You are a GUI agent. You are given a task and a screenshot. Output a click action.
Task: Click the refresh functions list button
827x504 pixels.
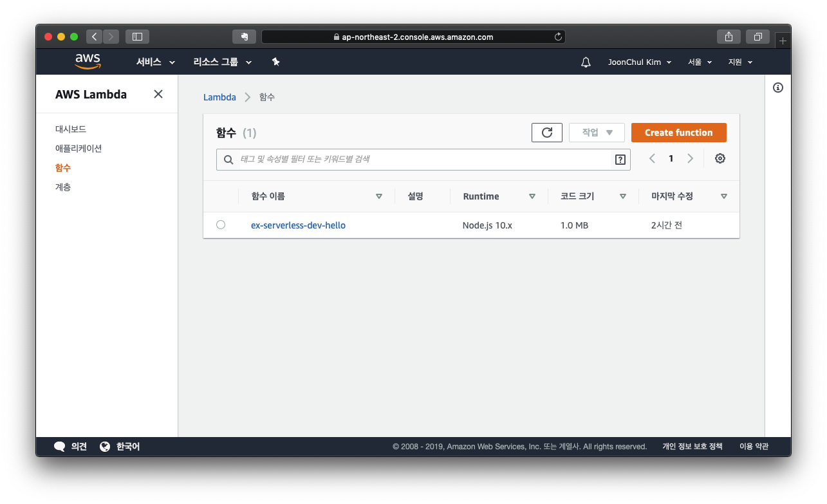(547, 133)
